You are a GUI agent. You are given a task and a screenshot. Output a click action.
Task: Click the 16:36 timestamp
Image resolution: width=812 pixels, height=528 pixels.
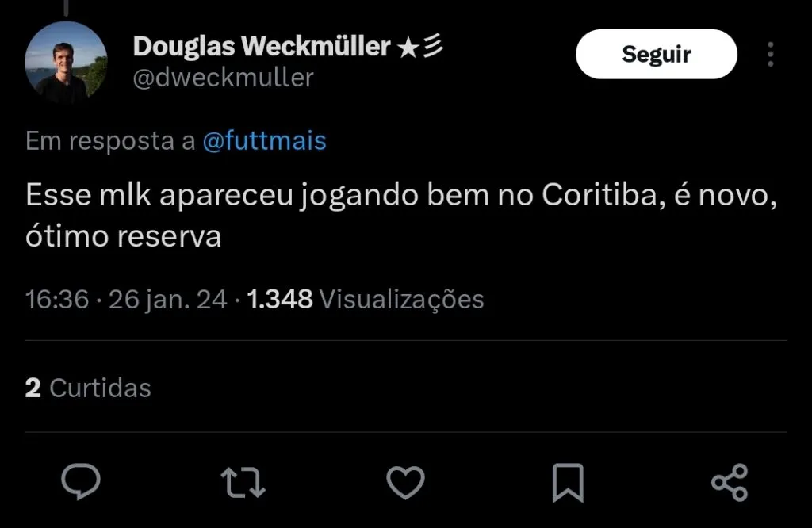[x=56, y=299]
